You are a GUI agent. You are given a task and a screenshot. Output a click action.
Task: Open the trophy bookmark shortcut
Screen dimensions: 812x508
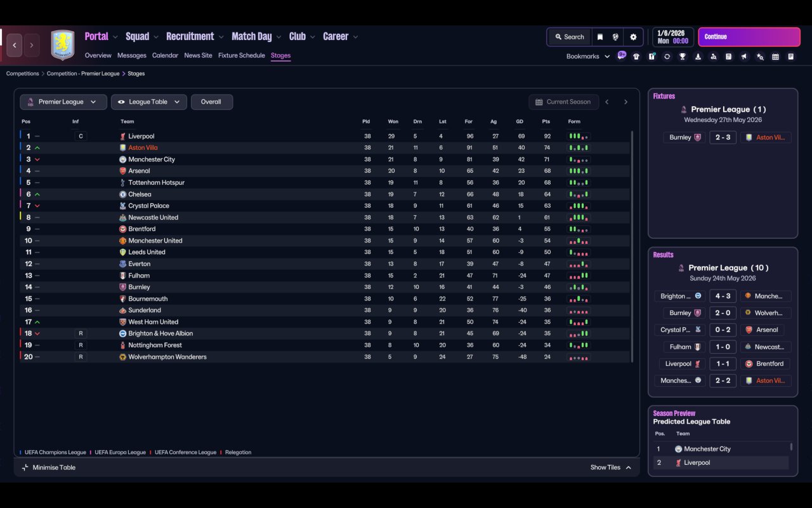coord(683,57)
